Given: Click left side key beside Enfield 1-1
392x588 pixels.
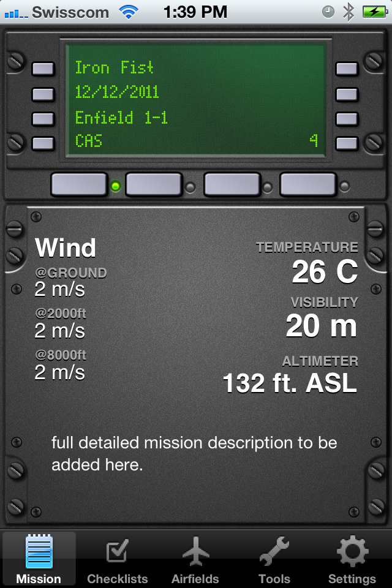Looking at the screenshot, I should [43, 119].
